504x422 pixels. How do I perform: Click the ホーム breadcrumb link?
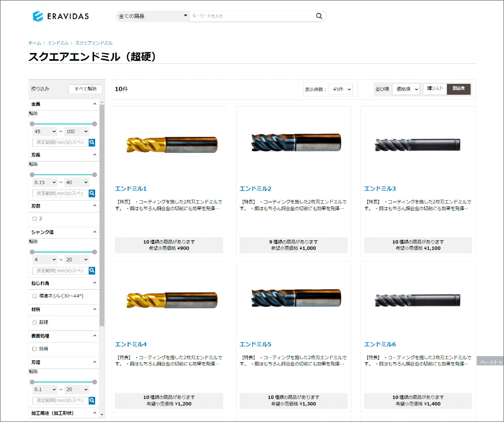point(35,43)
